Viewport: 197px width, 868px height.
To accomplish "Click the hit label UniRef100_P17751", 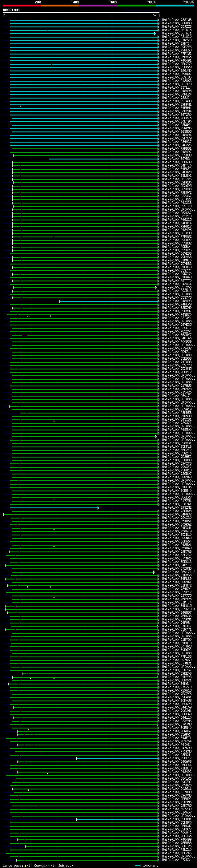I will click(177, 501).
